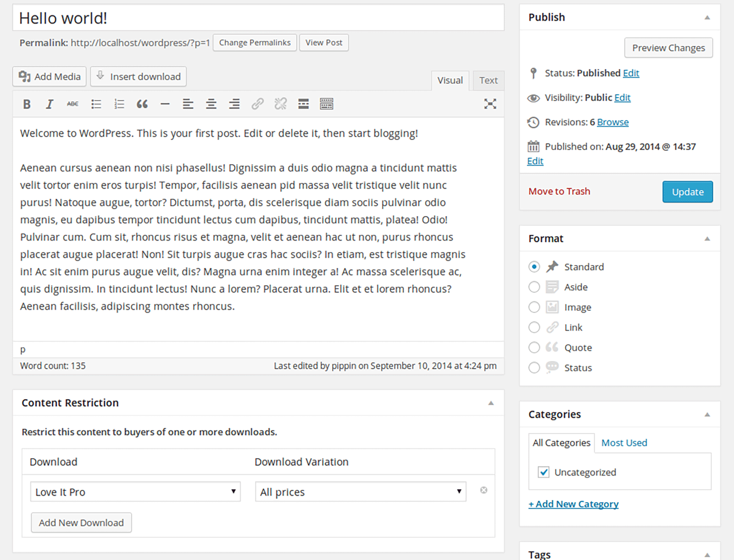Viewport: 734px width, 560px height.
Task: Open the Most Used categories tab
Action: (624, 443)
